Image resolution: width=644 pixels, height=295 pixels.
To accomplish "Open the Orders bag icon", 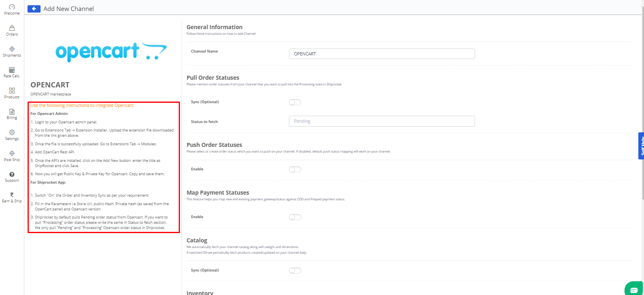I will click(x=12, y=28).
